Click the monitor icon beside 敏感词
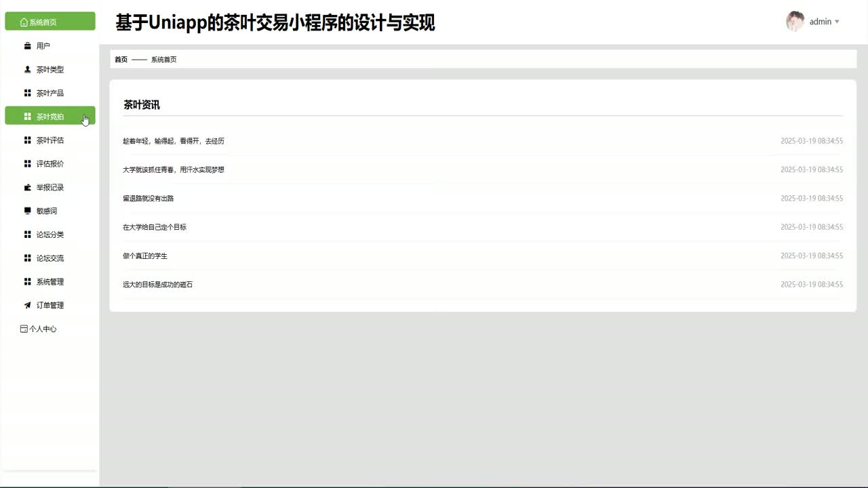 (x=27, y=211)
